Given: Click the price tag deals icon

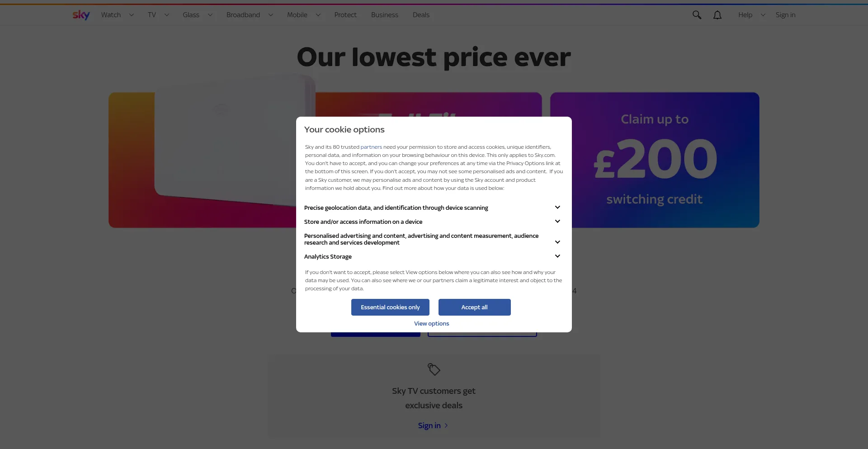Looking at the screenshot, I should (x=434, y=369).
